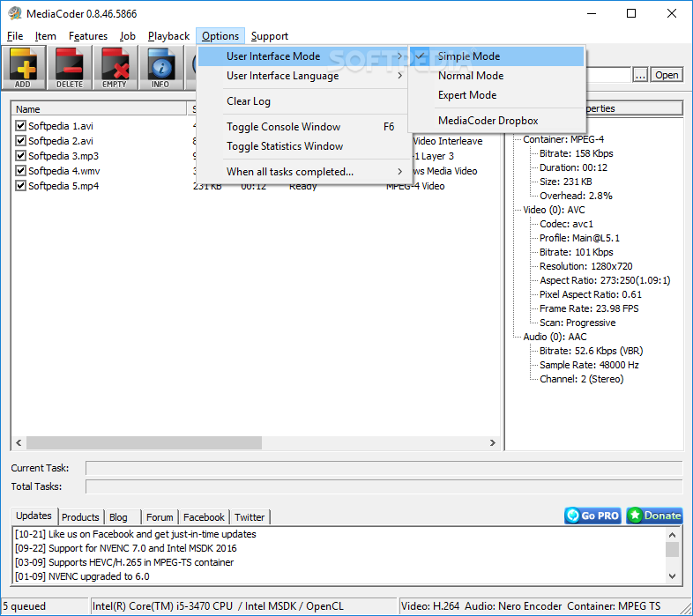
Task: Choose Normal Mode from submenu
Action: (x=496, y=76)
